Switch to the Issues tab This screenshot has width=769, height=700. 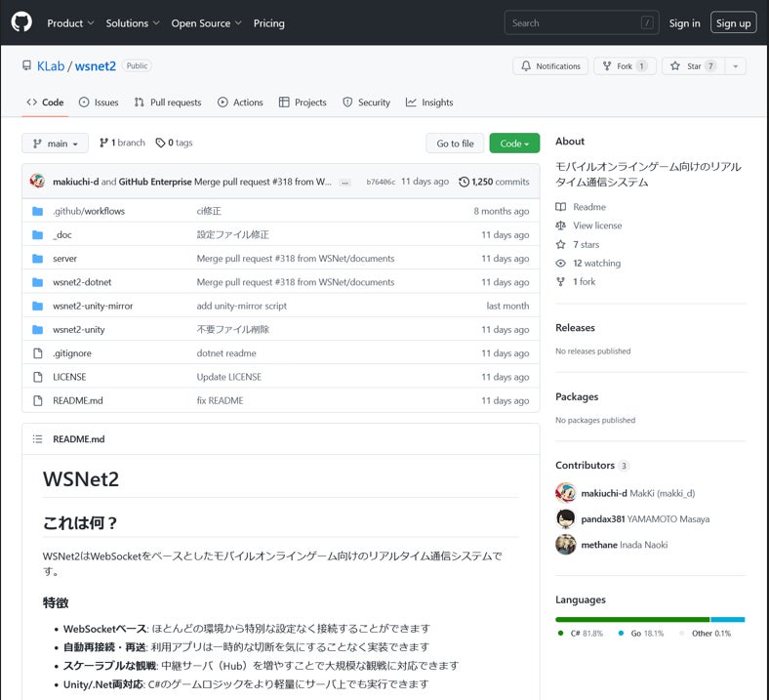click(x=99, y=103)
